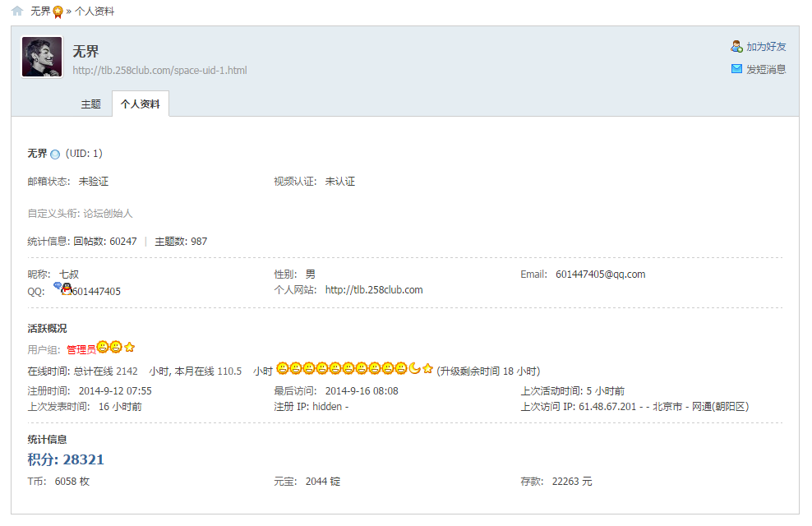This screenshot has width=812, height=526.
Task: Select last visit 2014-9-16 08:08
Action: [362, 391]
